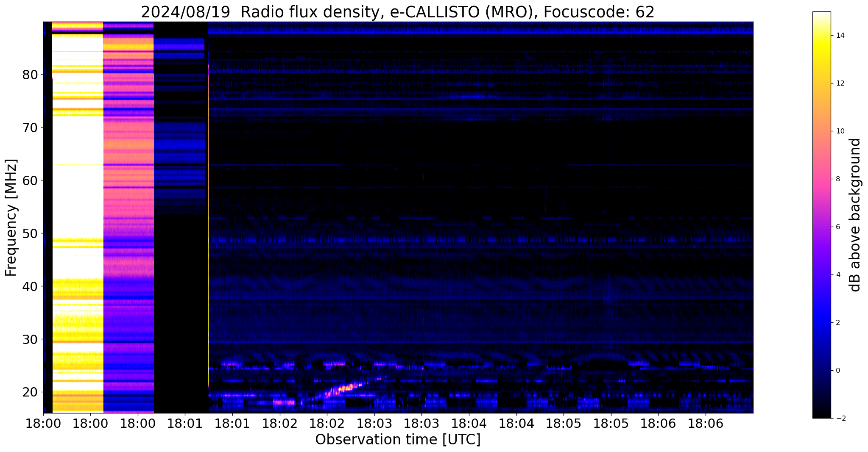This screenshot has height=452, width=868.
Task: Click the 'Observation time [UTC]' x-axis label
Action: tap(398, 440)
